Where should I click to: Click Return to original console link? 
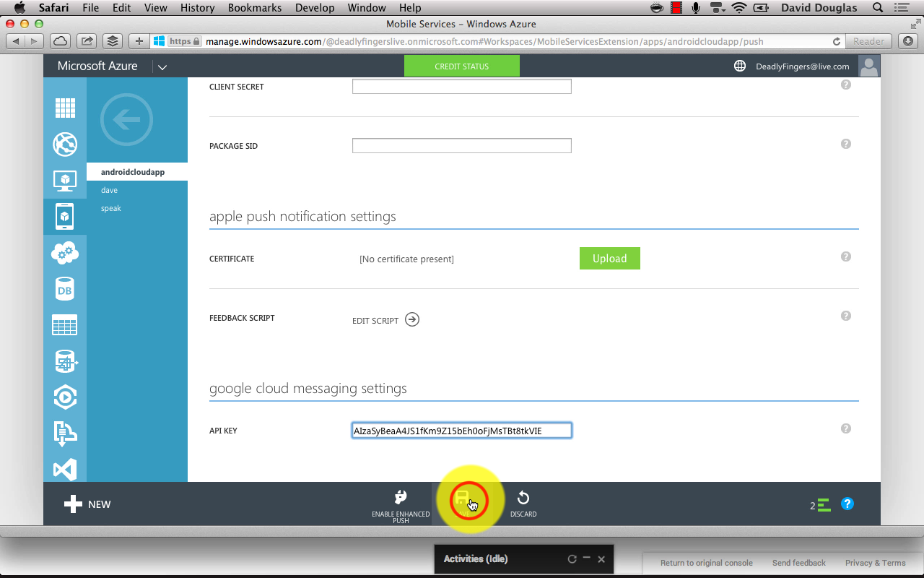coord(707,563)
